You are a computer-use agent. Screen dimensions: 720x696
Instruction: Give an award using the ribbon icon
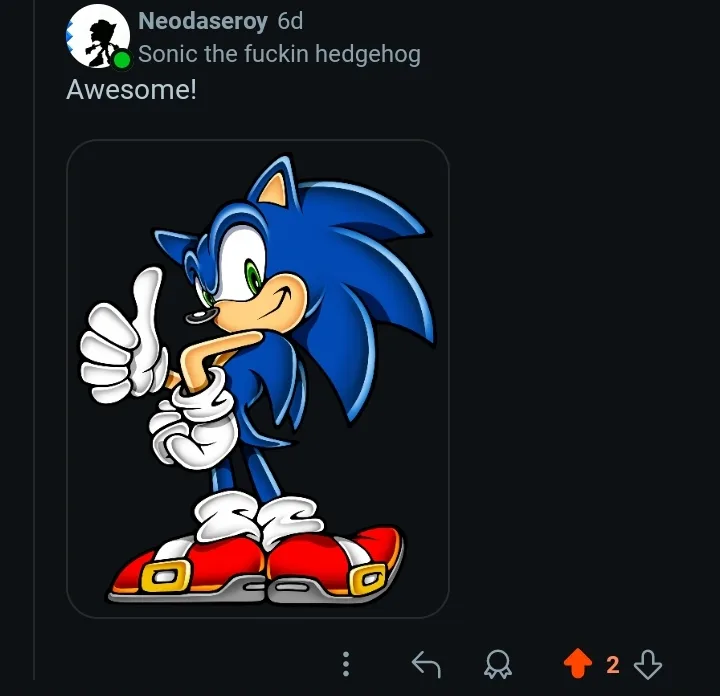point(498,664)
